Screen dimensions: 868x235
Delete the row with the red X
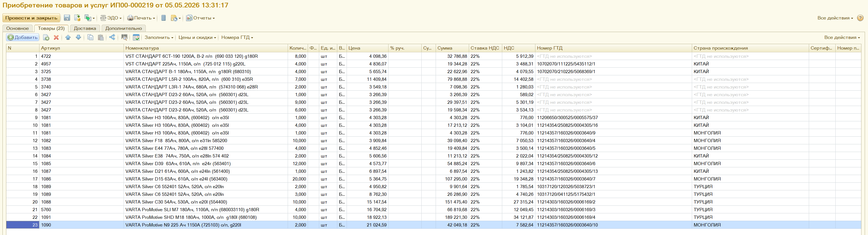point(56,37)
